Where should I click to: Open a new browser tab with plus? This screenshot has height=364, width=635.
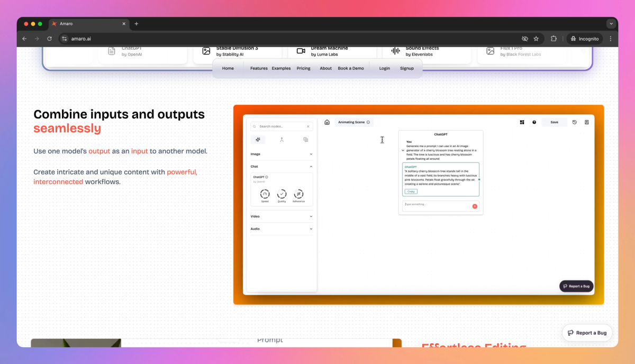[x=136, y=24]
